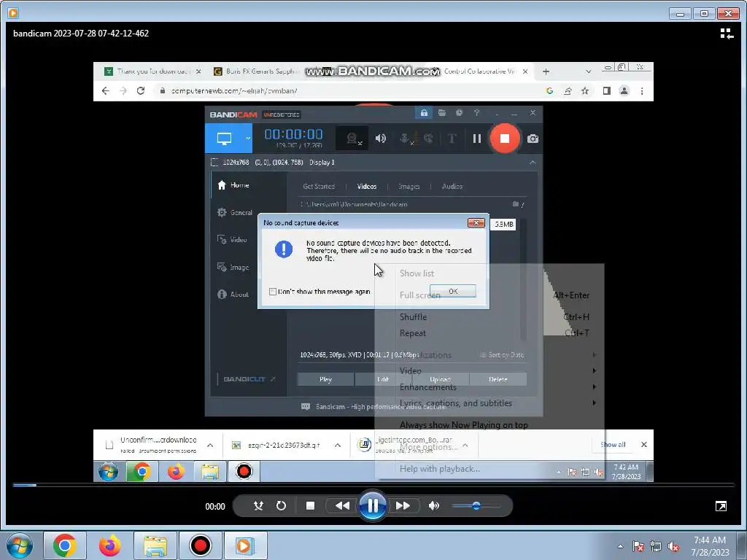The image size is (747, 560).
Task: Open File Explorer from the main taskbar
Action: 155,545
